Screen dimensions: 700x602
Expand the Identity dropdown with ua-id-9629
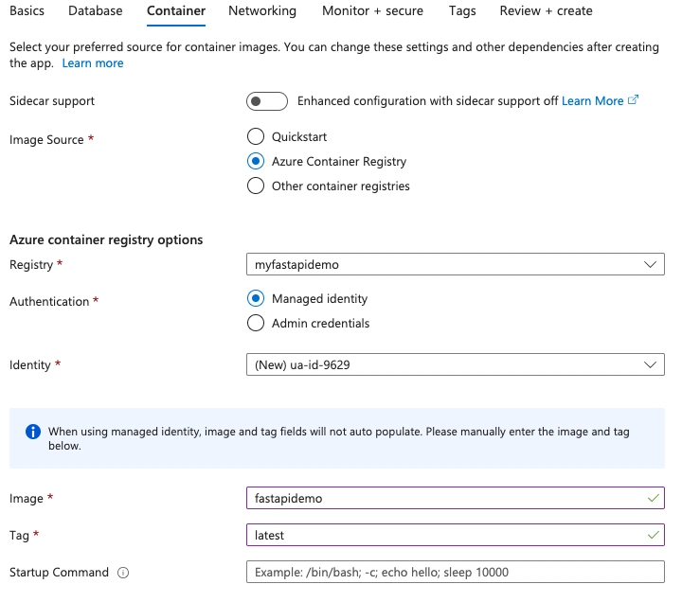456,365
